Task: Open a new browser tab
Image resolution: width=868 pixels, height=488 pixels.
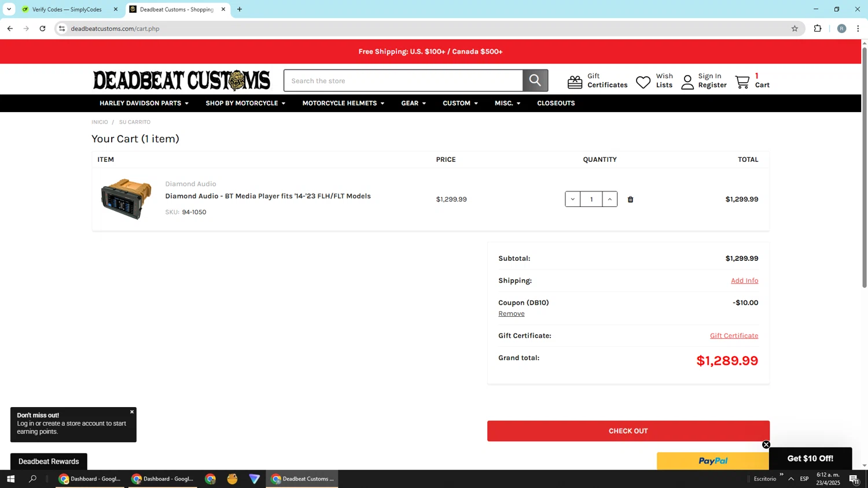Action: (240, 9)
